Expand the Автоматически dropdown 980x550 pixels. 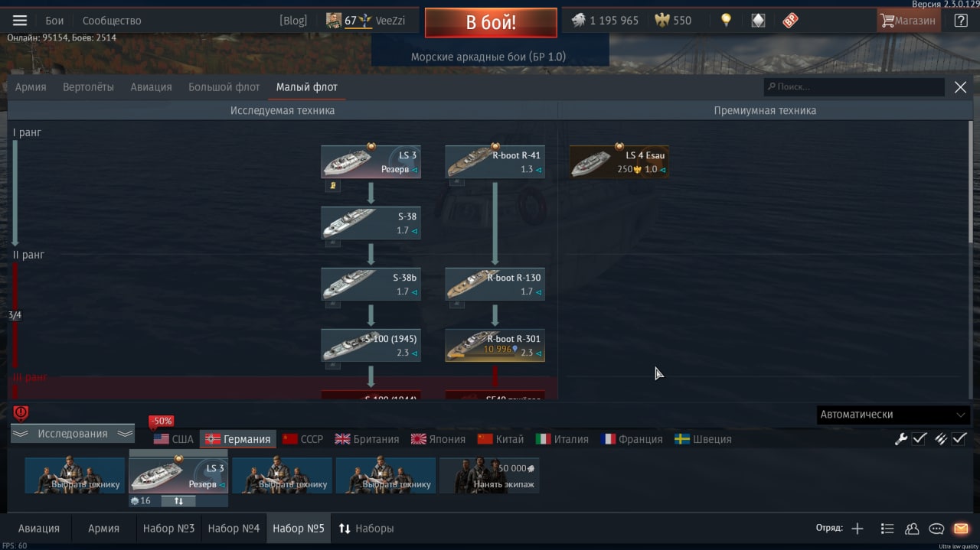[893, 415]
